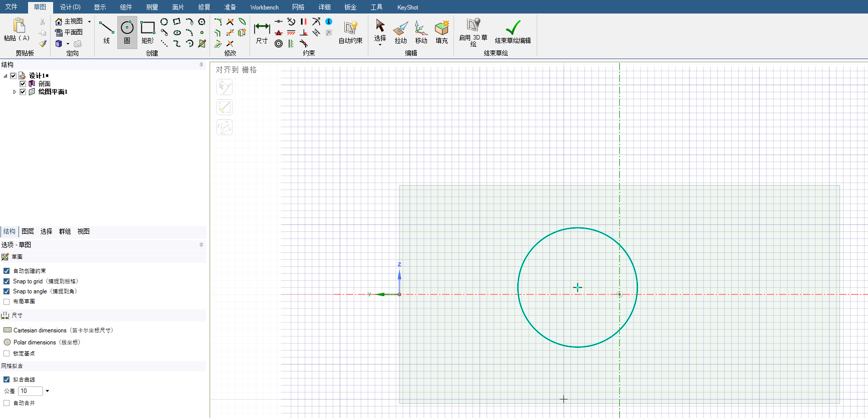868x418 pixels.
Task: Open the 主视图 view dropdown arrow
Action: 90,22
